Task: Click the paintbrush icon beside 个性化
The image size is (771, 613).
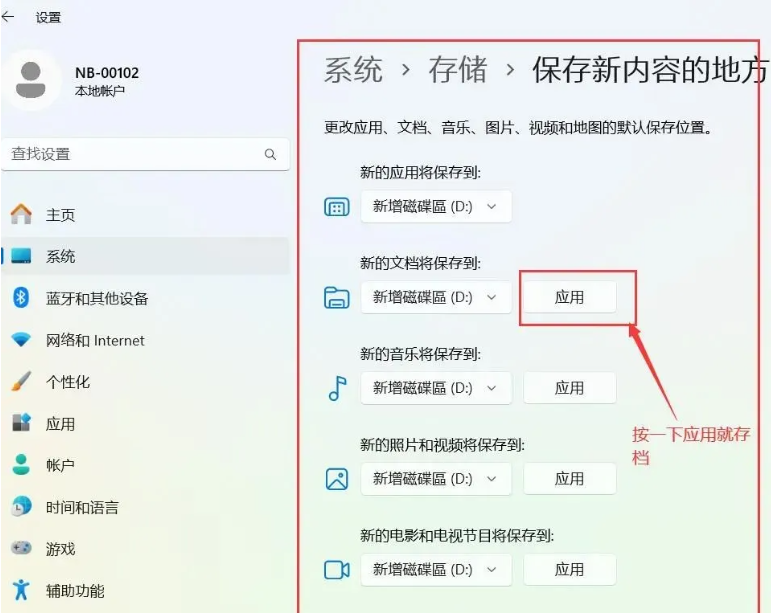Action: (x=21, y=381)
